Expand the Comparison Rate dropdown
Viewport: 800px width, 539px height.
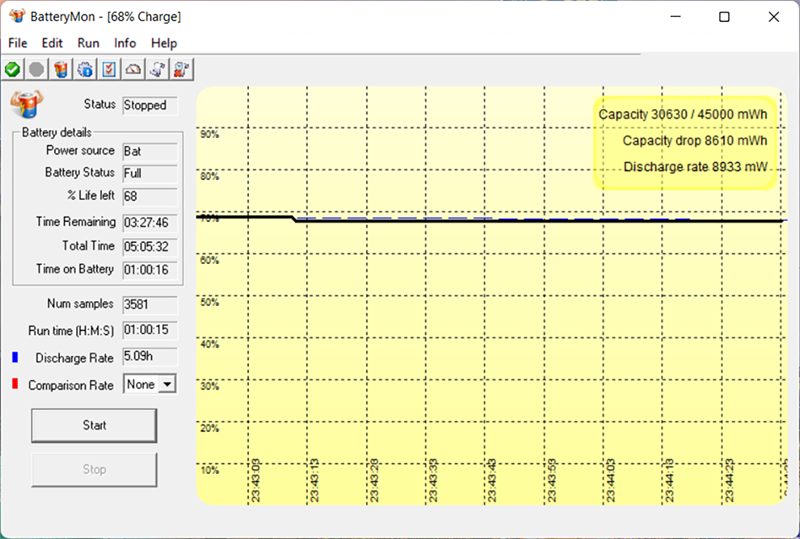click(x=166, y=384)
